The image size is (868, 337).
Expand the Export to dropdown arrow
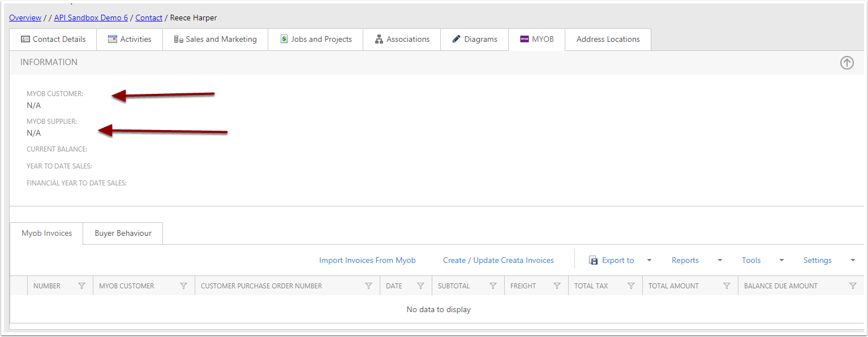point(649,260)
